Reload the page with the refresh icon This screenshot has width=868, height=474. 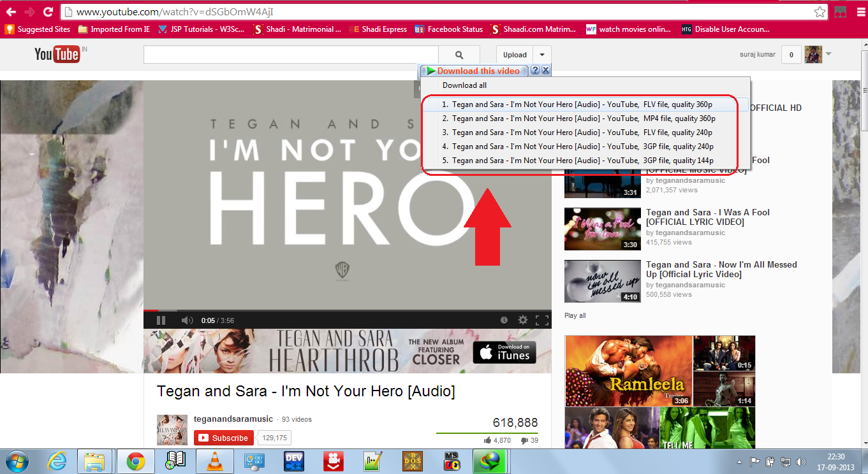click(x=48, y=11)
